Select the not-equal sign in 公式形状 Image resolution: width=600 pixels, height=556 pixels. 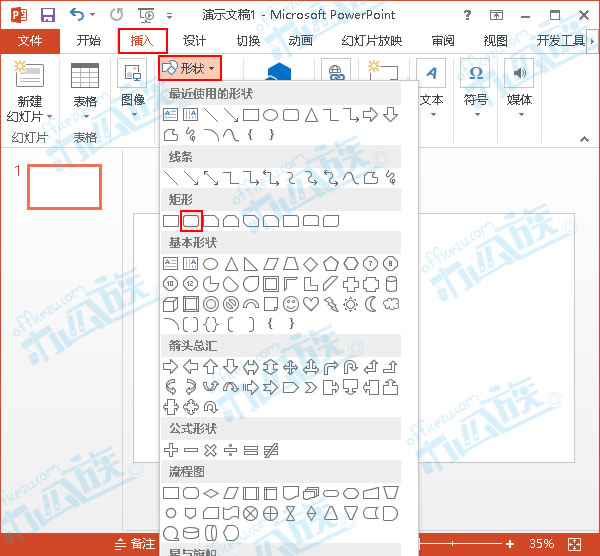(271, 450)
